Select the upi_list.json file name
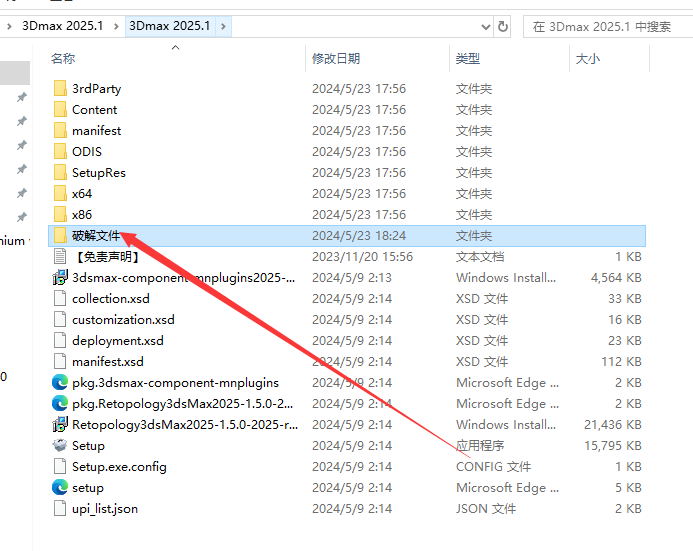Viewport: 693px width, 551px height. click(105, 509)
